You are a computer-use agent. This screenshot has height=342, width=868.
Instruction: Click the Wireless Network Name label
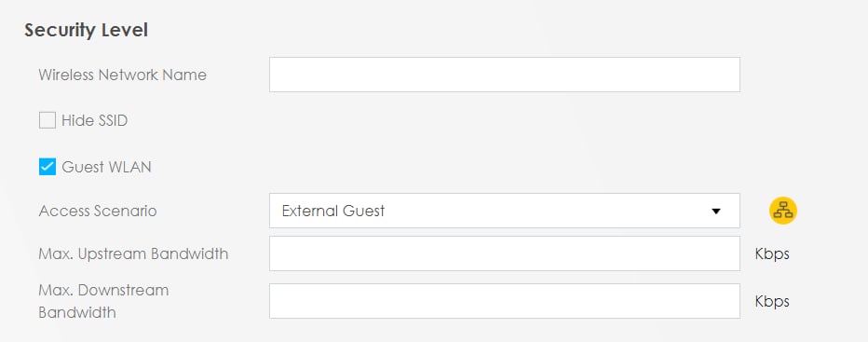click(x=122, y=75)
